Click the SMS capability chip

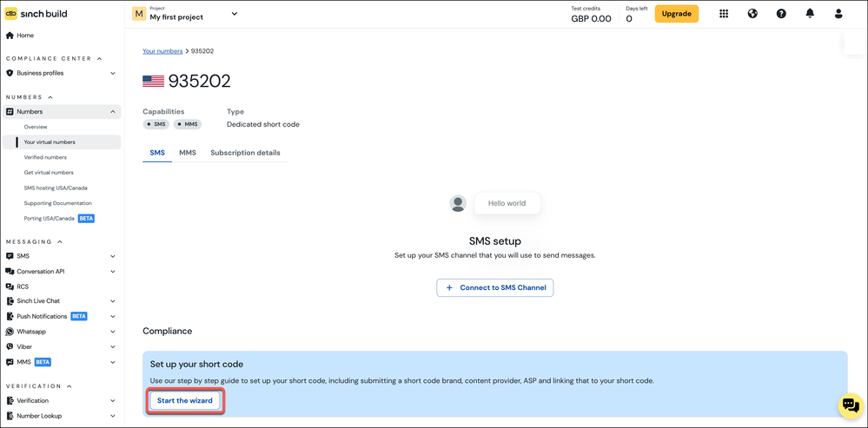point(156,124)
